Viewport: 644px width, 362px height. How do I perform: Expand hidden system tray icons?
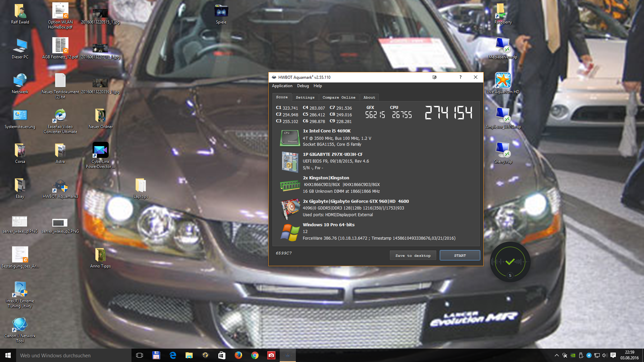point(556,355)
